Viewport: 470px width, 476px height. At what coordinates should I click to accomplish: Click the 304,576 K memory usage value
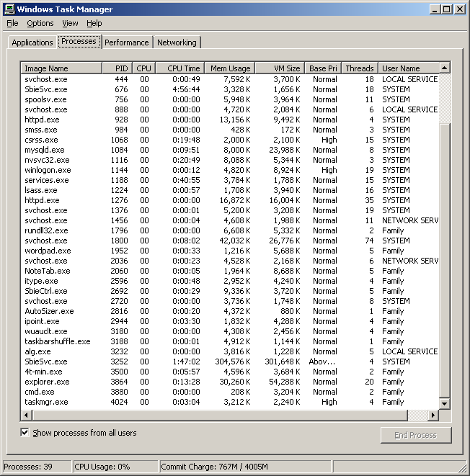(233, 362)
